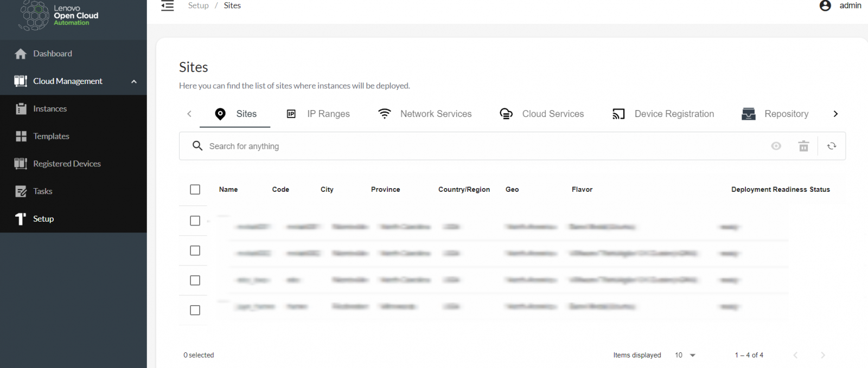
Task: Sort by the City column header
Action: click(x=327, y=190)
